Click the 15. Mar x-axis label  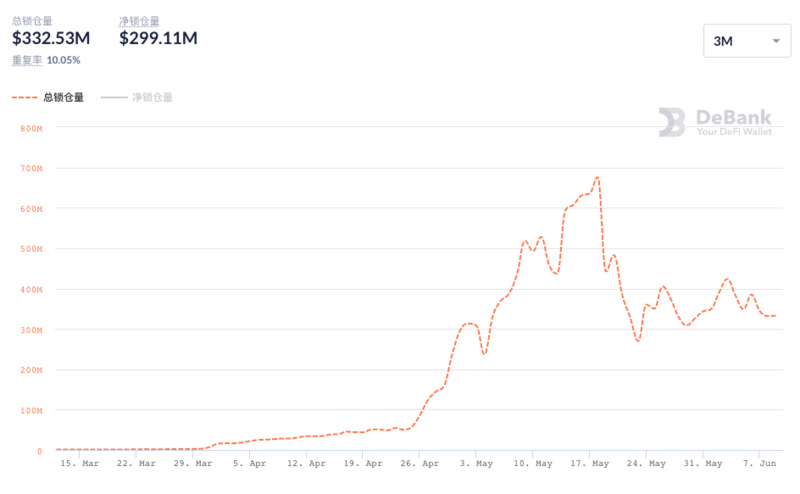[79, 464]
